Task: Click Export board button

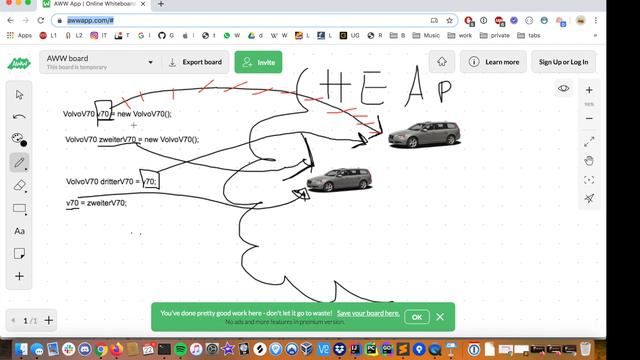Action: click(196, 62)
